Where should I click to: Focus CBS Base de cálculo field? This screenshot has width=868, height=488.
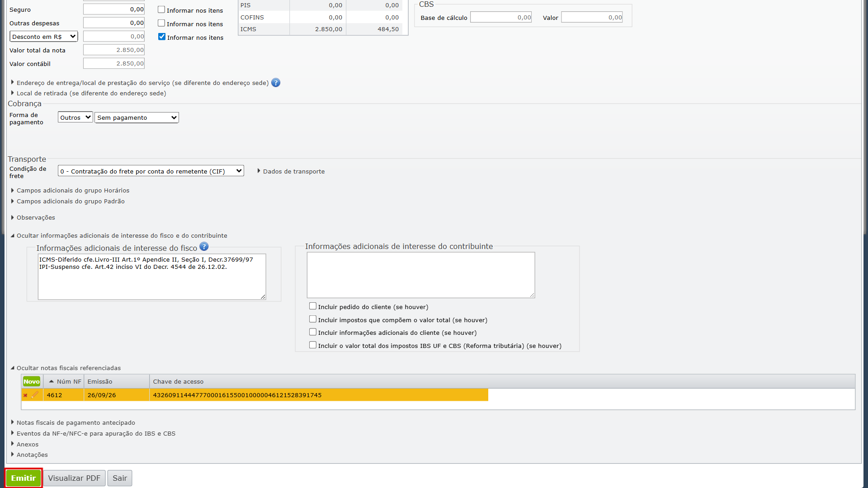coord(501,17)
